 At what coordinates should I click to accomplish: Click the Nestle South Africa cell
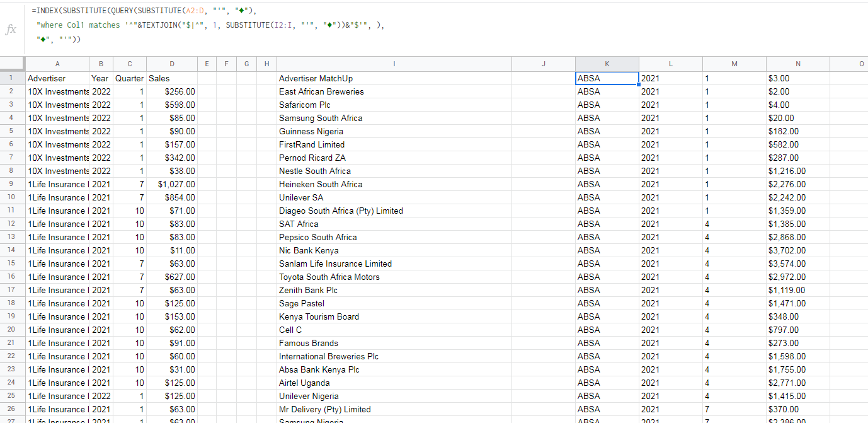point(394,171)
